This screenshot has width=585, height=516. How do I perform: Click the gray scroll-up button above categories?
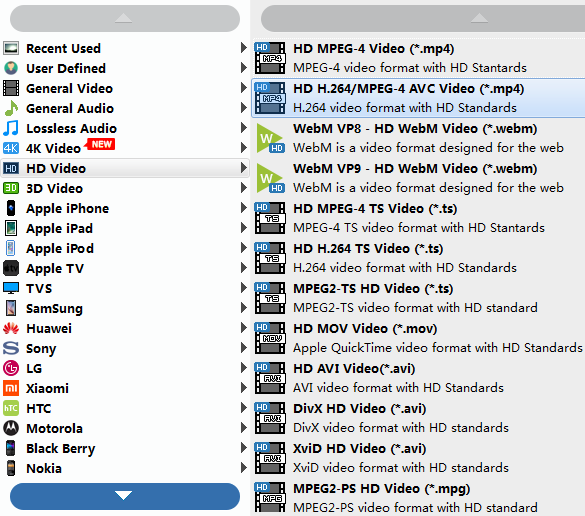[125, 18]
